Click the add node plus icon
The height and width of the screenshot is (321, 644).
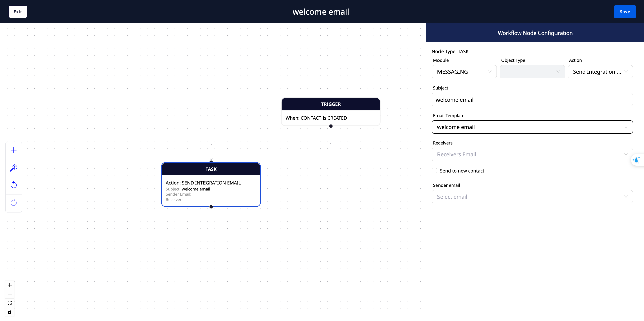14,150
